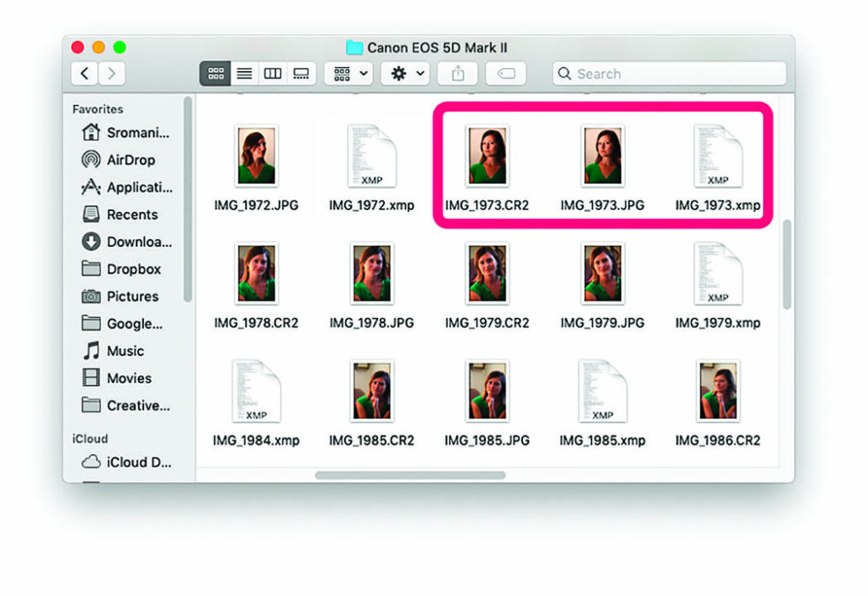Select gallery view button
This screenshot has width=868, height=596.
pyautogui.click(x=301, y=74)
